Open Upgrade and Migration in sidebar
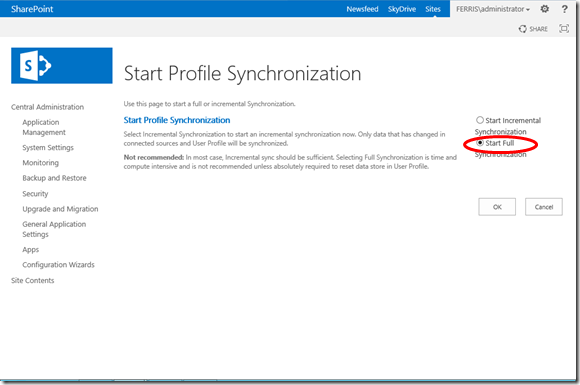The image size is (580, 385). coord(60,209)
